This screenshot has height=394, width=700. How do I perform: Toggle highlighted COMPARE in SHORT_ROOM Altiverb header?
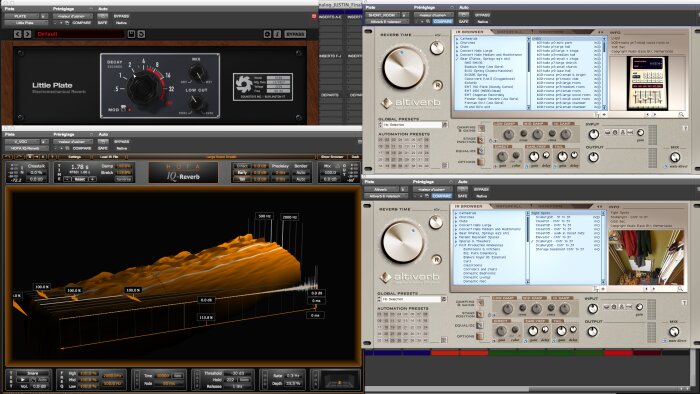442,21
